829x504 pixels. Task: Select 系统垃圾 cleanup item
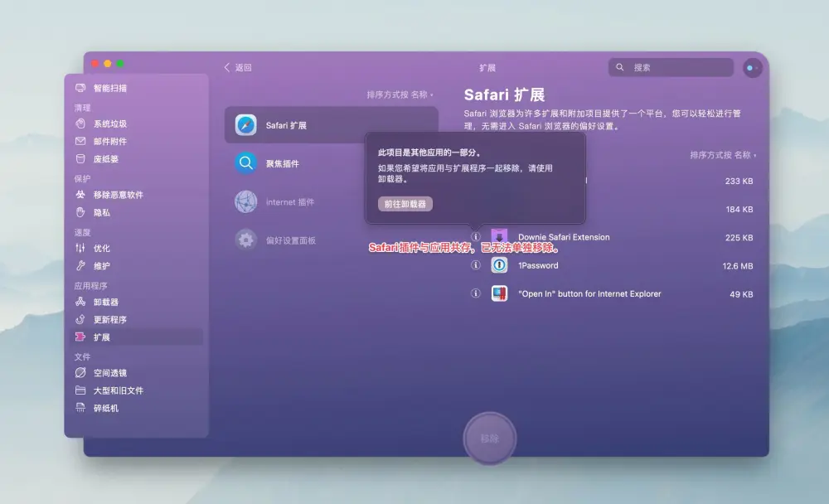point(110,124)
